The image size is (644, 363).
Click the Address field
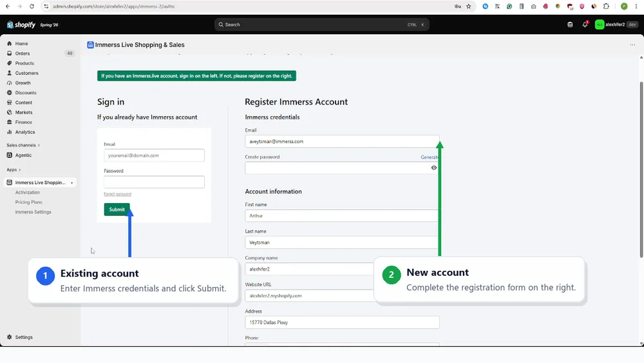coord(342,322)
